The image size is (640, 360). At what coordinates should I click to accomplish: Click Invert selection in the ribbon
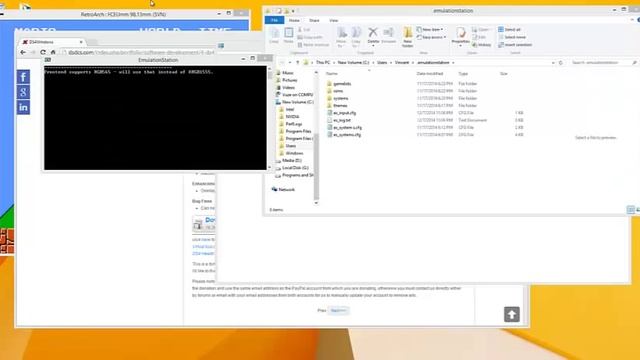click(x=515, y=44)
